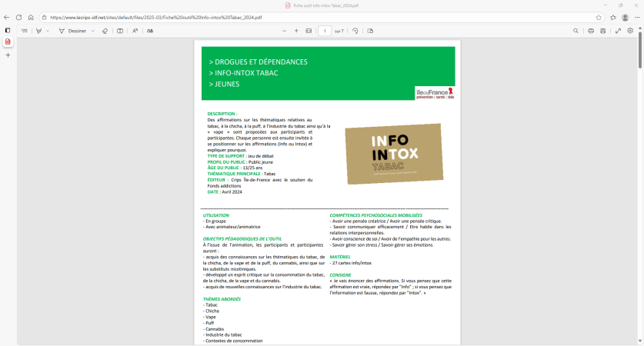Open the PDF table of contents panel

click(24, 31)
